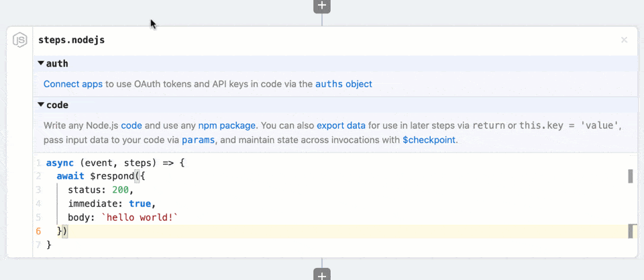Open the params link
Image resolution: width=644 pixels, height=280 pixels.
click(198, 140)
